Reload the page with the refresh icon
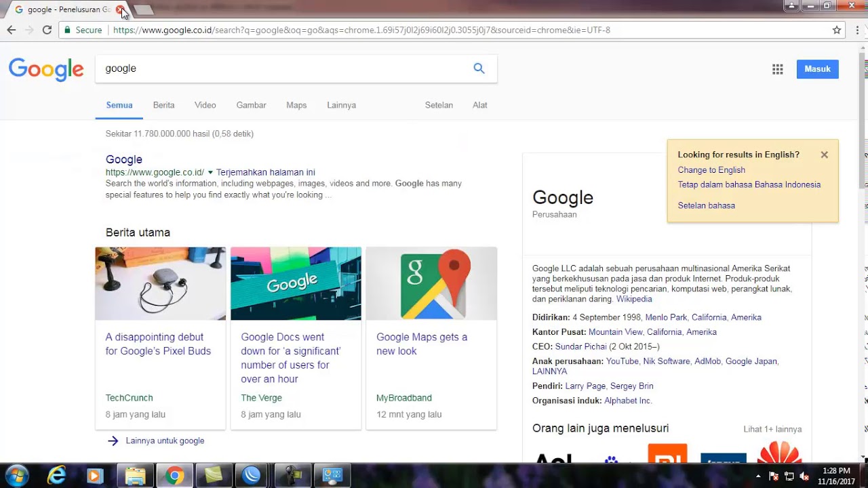The image size is (868, 488). tap(47, 30)
